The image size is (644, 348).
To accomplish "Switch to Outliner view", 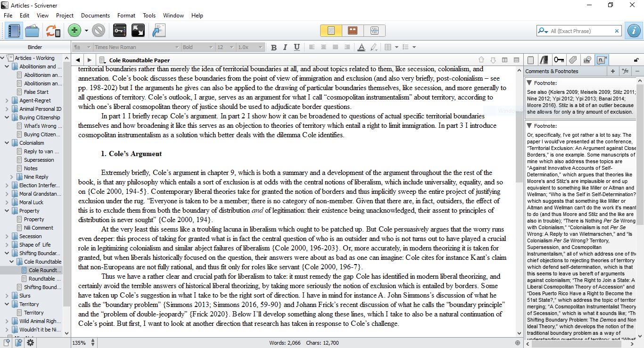I will click(374, 31).
